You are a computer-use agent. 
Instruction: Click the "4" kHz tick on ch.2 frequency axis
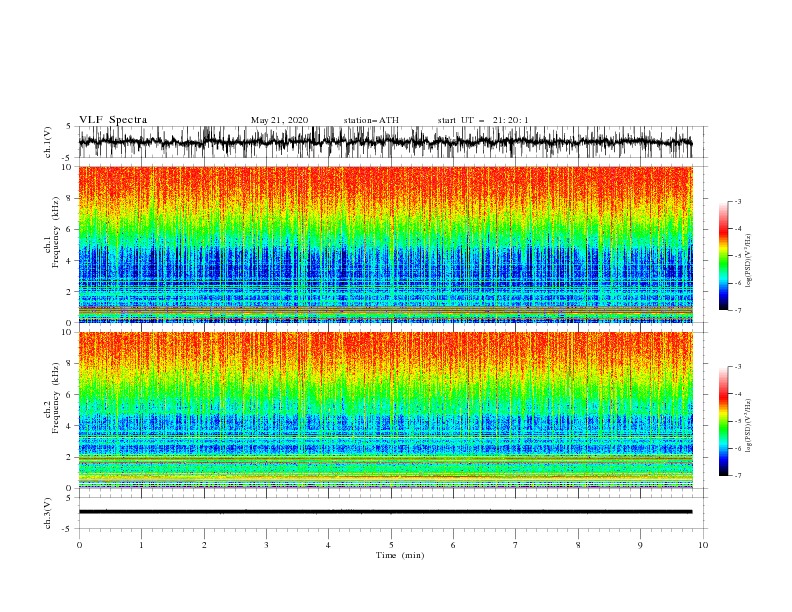[x=69, y=426]
